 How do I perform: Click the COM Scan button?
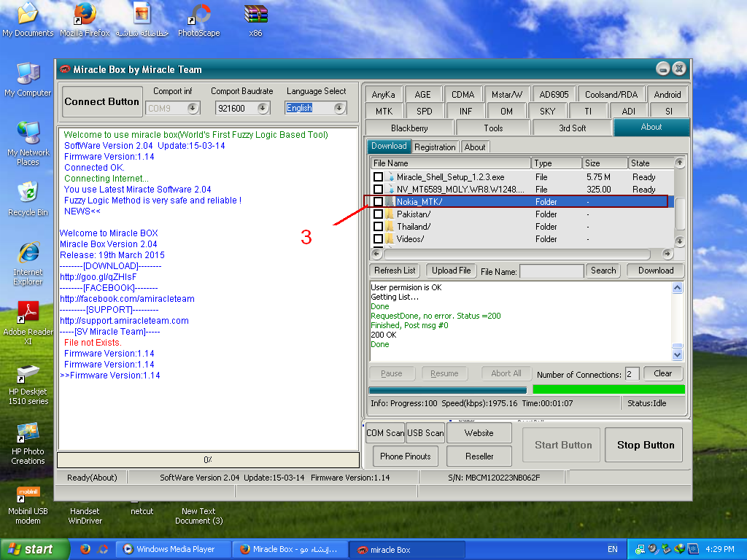tap(385, 433)
